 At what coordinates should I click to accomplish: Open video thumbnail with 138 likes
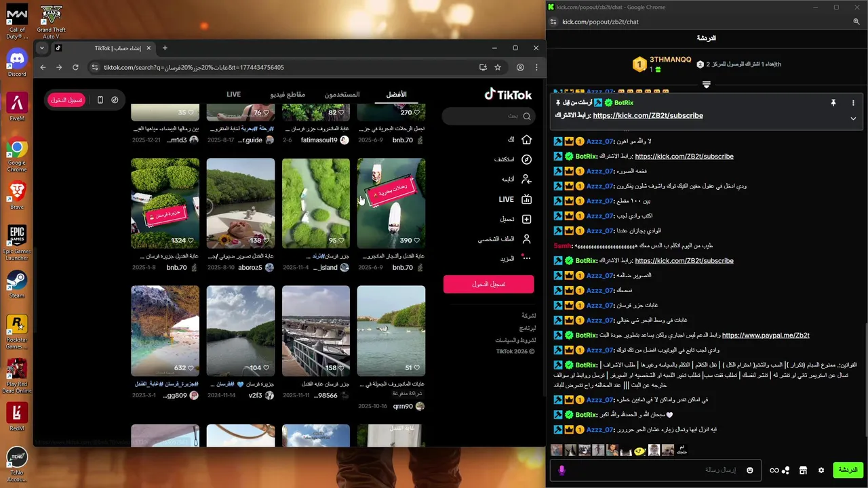pos(241,203)
